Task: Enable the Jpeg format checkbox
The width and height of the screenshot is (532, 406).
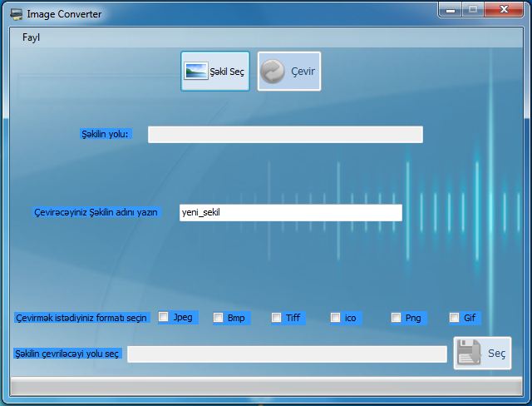Action: (164, 317)
